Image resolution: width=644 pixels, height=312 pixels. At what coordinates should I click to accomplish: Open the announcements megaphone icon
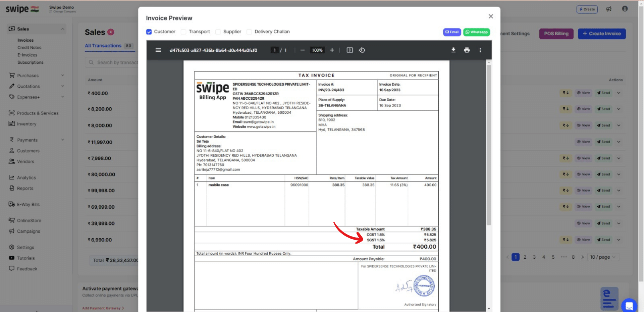tap(609, 9)
